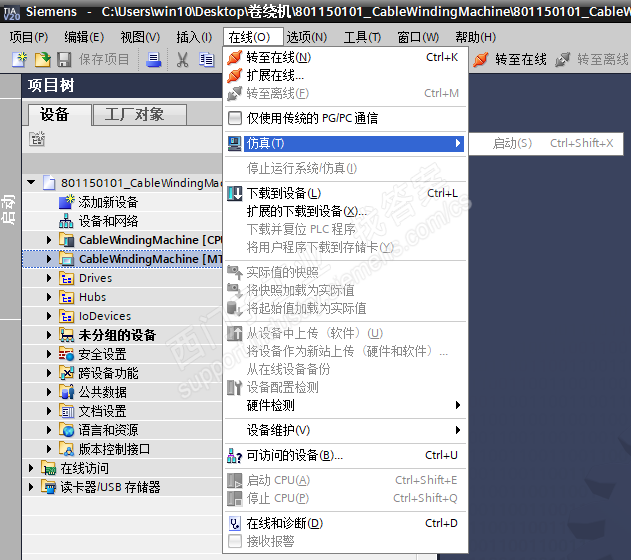Click the cut scissors icon
The image size is (631, 560).
coord(183,60)
